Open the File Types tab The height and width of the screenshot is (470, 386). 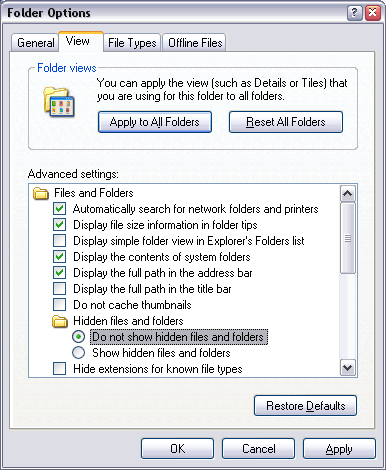pyautogui.click(x=132, y=43)
